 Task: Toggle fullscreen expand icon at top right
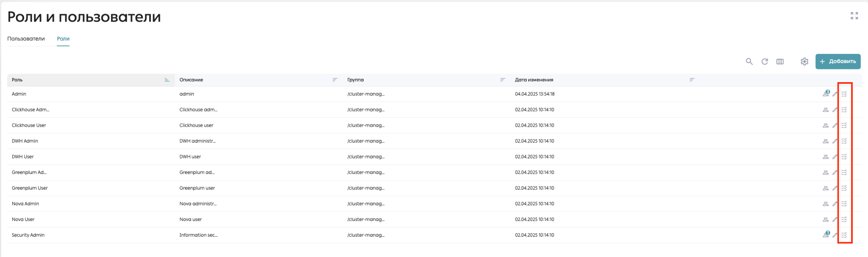point(854,16)
